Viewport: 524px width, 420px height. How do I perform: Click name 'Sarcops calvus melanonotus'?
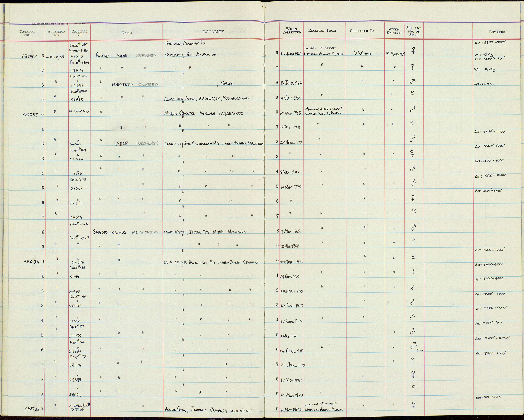pos(125,232)
